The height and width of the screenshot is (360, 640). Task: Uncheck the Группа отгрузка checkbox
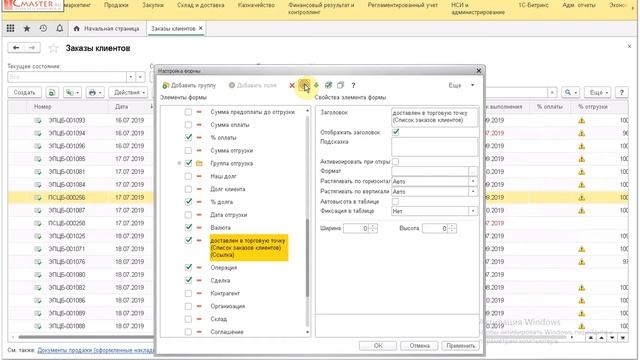click(x=188, y=163)
